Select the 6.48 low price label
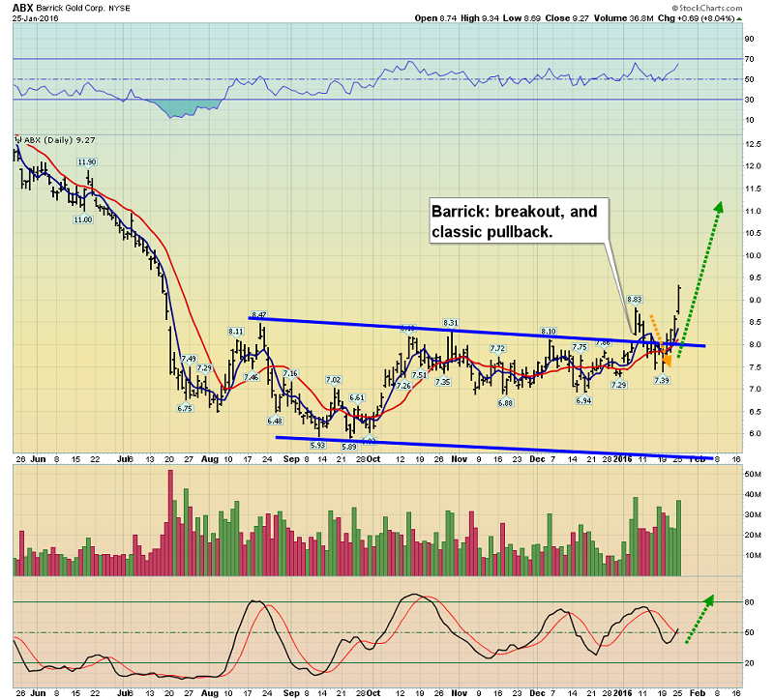The image size is (774, 700). point(275,421)
